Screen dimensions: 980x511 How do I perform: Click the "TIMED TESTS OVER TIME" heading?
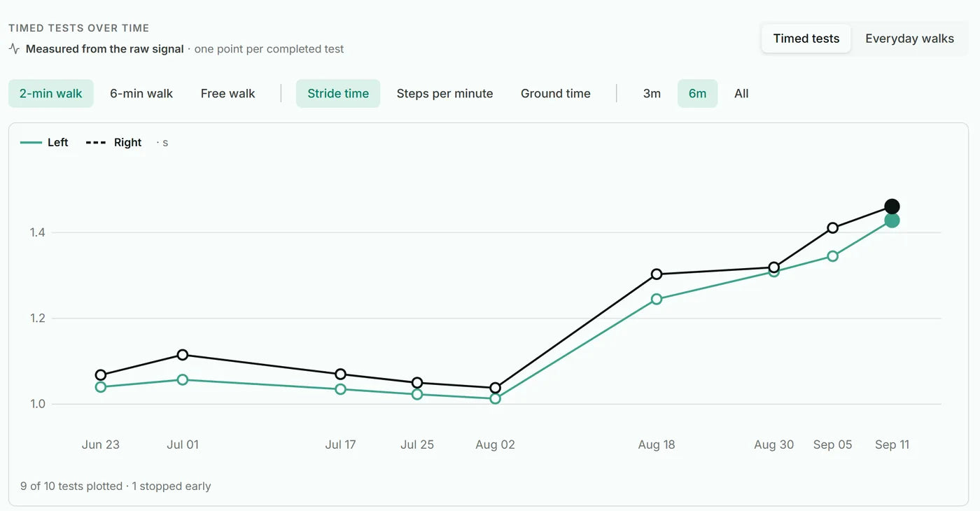tap(78, 28)
